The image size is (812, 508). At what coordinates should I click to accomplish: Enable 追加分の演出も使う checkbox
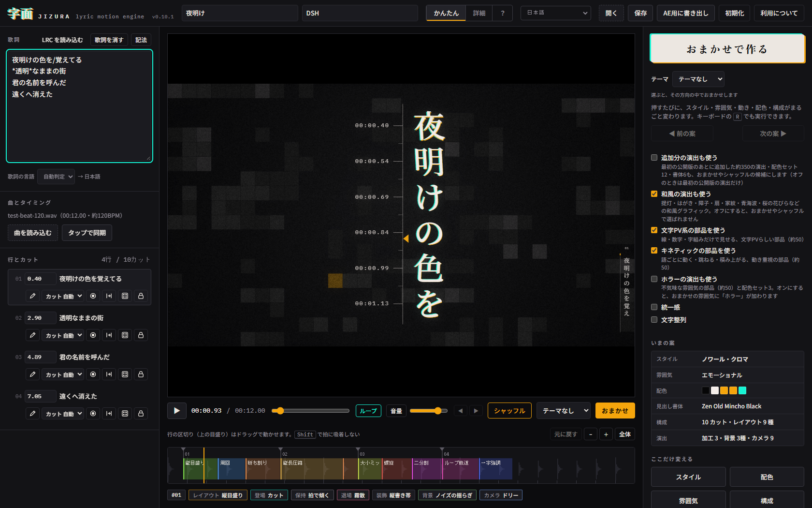(x=654, y=158)
